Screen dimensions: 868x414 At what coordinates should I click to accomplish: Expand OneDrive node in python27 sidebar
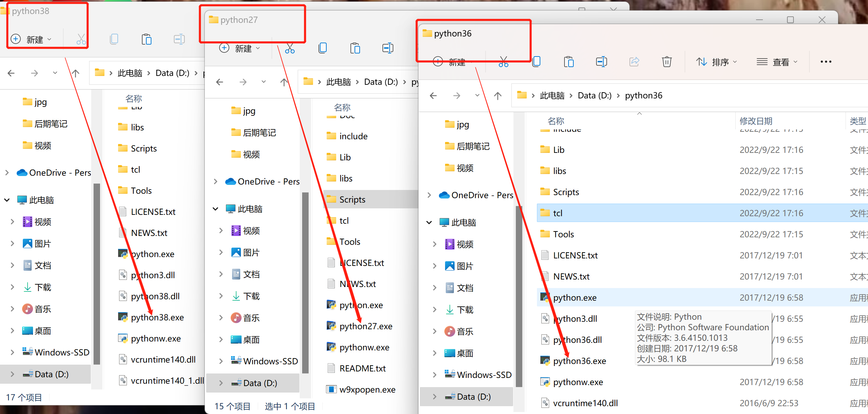coord(215,181)
